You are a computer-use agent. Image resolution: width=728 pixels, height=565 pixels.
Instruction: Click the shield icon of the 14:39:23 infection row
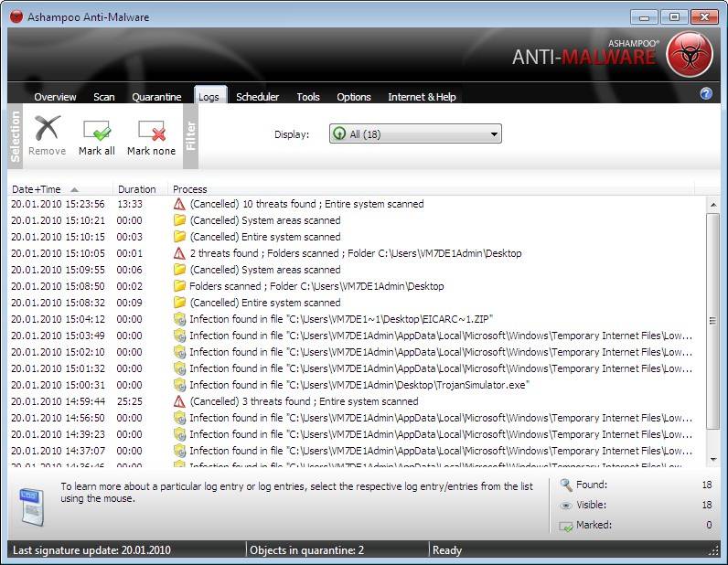coord(179,434)
